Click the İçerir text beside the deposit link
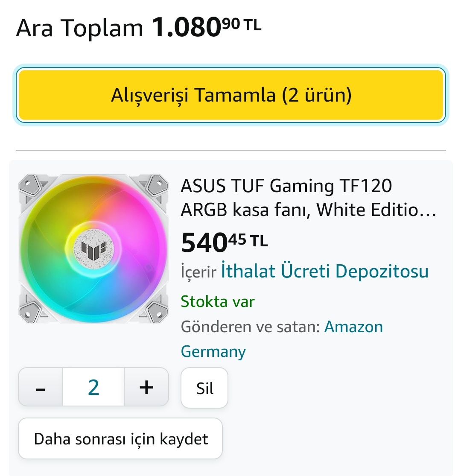This screenshot has height=476, width=461. pyautogui.click(x=198, y=272)
